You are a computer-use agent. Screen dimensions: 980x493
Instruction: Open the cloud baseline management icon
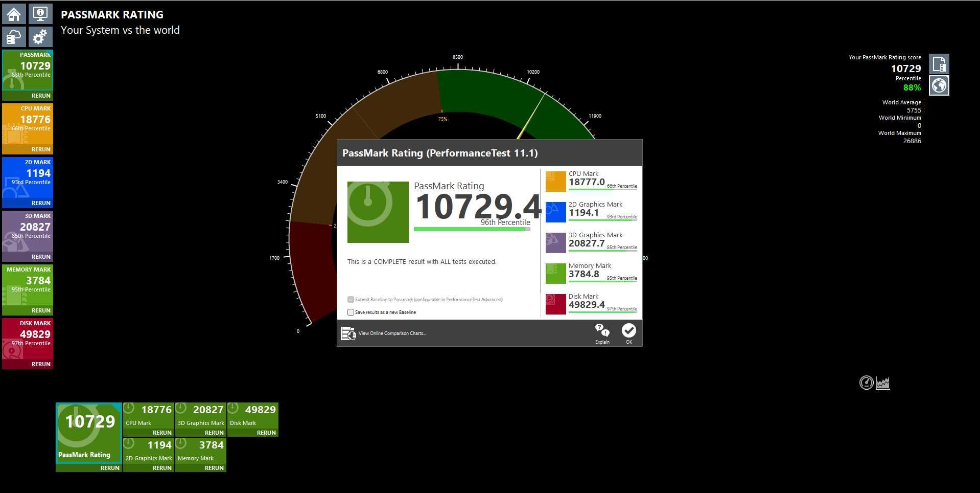[x=14, y=37]
